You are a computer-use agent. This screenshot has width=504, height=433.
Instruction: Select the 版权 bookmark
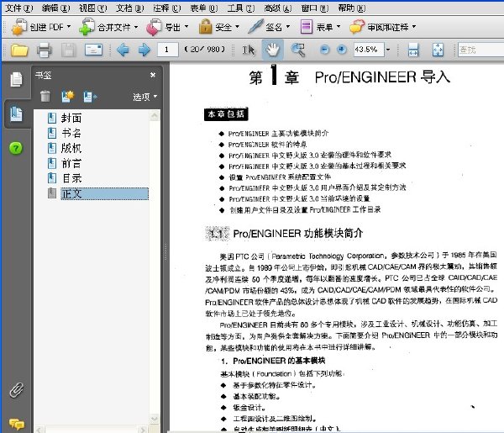pos(71,148)
